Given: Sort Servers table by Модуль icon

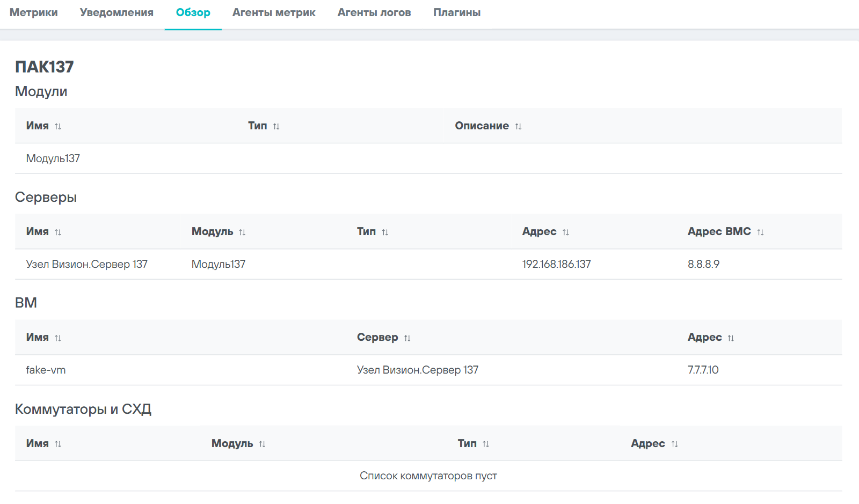Looking at the screenshot, I should point(242,232).
